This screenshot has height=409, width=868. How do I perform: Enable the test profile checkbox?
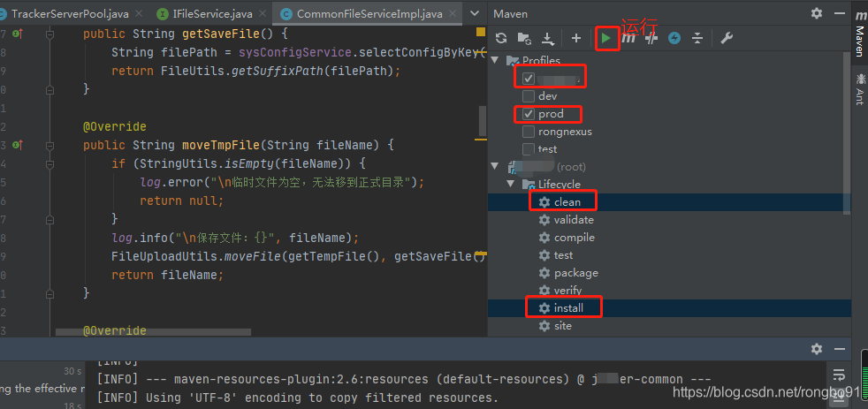[x=528, y=149]
